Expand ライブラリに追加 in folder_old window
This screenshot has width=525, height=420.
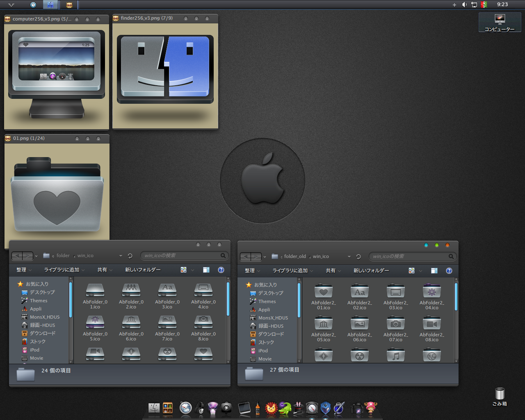coord(293,271)
